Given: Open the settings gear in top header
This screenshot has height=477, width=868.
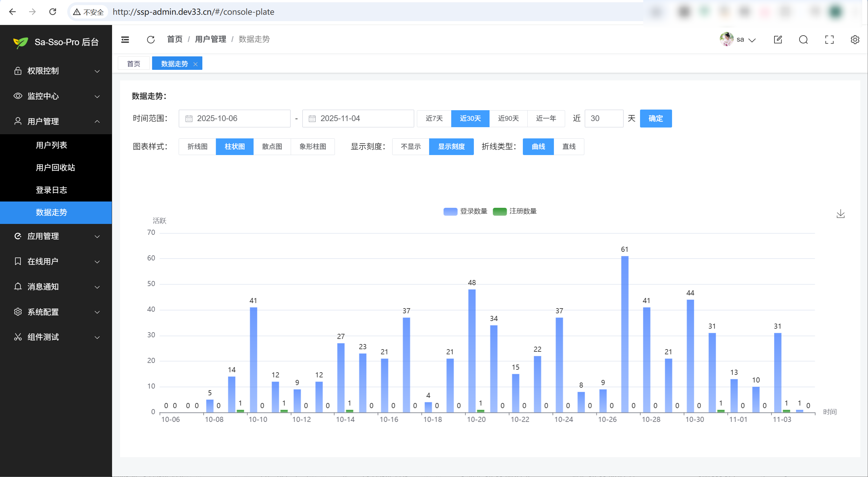Looking at the screenshot, I should 855,40.
